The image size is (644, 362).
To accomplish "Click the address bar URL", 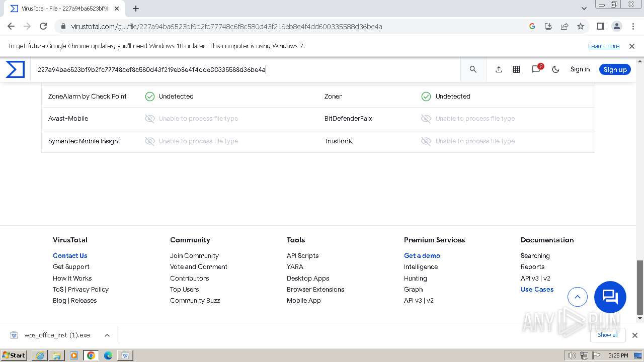I will pyautogui.click(x=226, y=26).
